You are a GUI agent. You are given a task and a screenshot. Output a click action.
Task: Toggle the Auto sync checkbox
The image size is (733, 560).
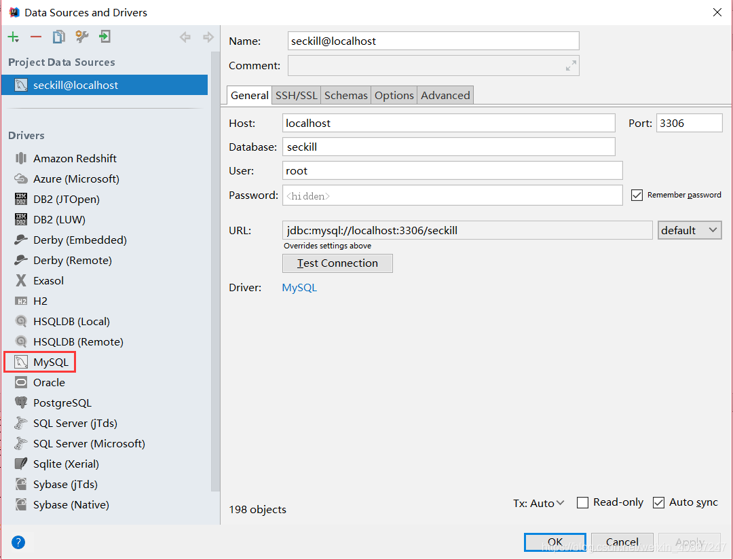click(x=658, y=502)
